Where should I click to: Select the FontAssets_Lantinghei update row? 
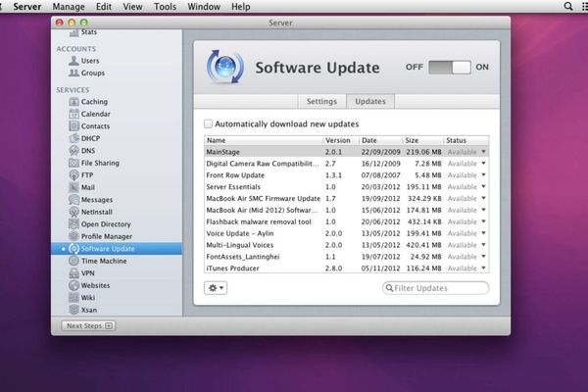[x=347, y=257]
